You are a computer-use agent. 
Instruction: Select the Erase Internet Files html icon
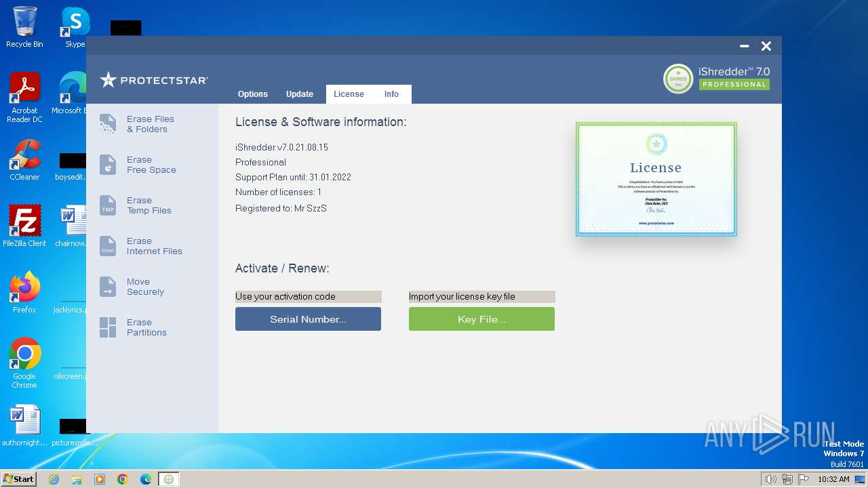108,246
